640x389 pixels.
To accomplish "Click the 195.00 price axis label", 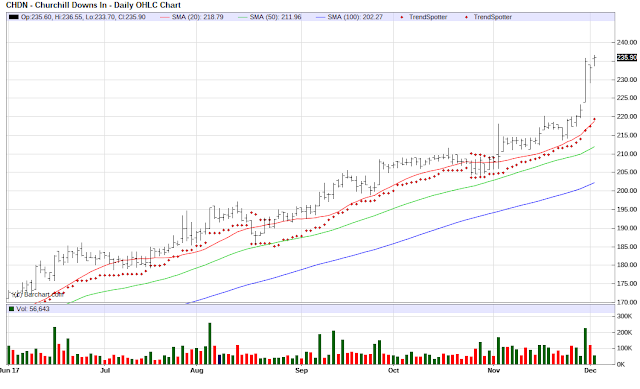I will tap(627, 209).
